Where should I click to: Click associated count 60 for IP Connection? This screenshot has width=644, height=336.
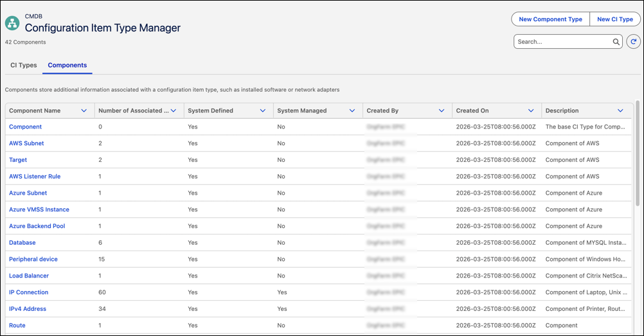[x=102, y=292]
